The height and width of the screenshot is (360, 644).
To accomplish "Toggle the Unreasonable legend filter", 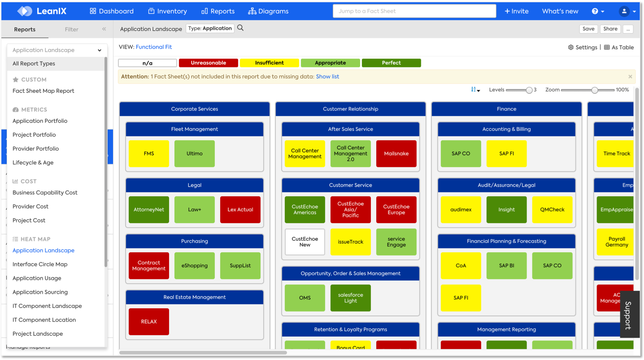I will pos(208,63).
